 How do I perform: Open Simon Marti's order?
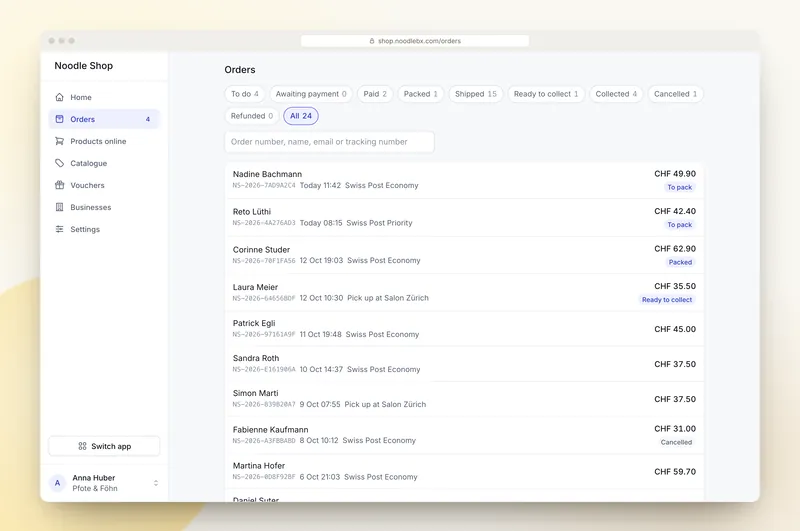click(464, 399)
